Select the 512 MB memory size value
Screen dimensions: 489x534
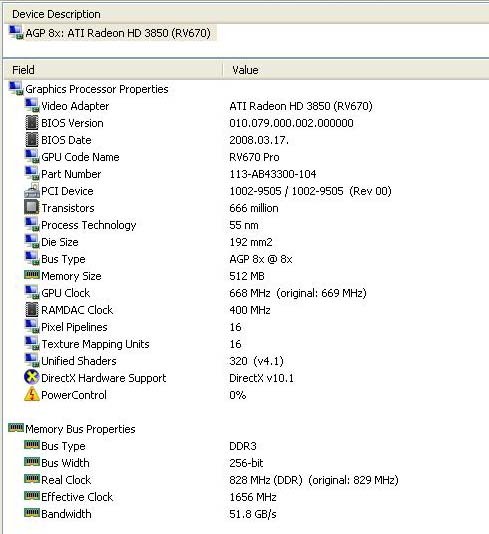coord(247,276)
